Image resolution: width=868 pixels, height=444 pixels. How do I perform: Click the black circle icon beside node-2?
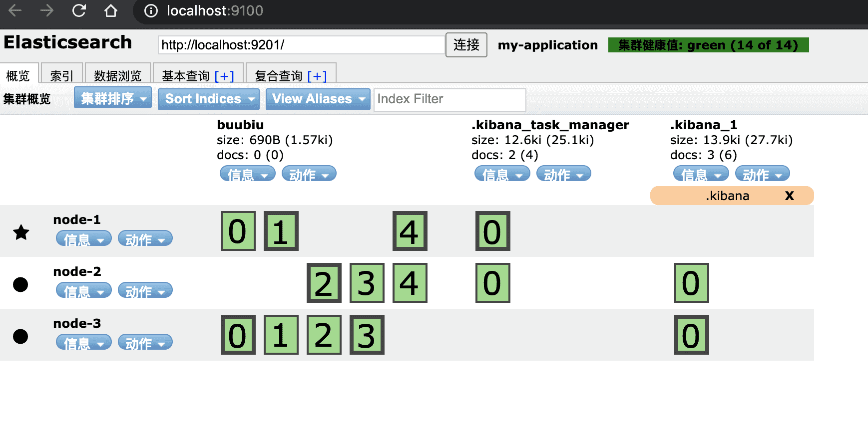click(x=20, y=284)
